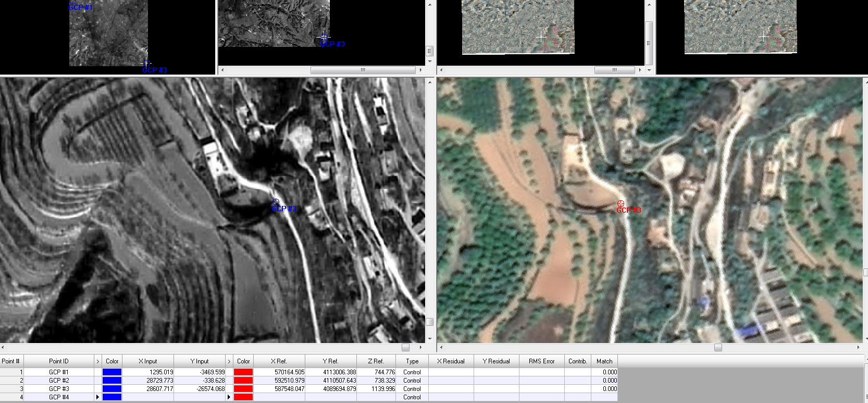Open red reference color swatch for GCP #4
This screenshot has height=403, width=868.
coord(243,397)
